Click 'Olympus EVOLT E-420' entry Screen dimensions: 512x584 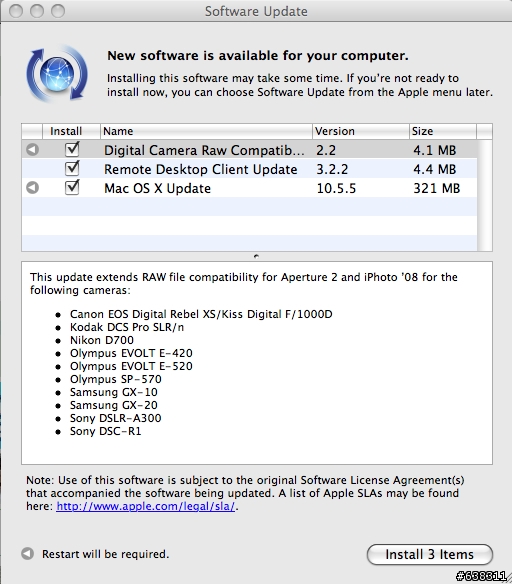131,353
